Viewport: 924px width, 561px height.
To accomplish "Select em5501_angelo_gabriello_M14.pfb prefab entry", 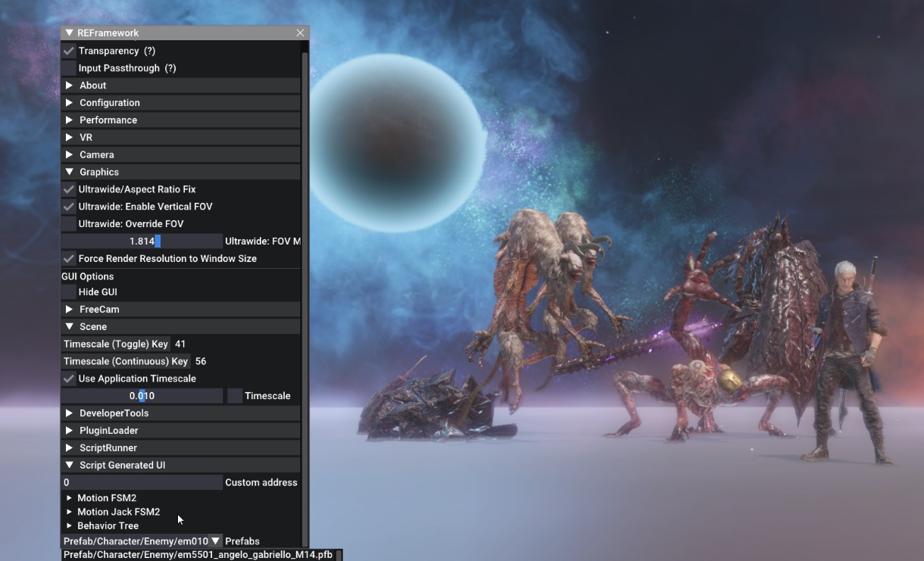I will tap(198, 555).
